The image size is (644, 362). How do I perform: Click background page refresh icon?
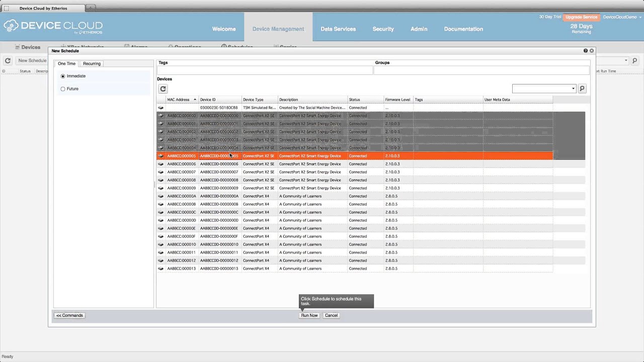[x=8, y=61]
